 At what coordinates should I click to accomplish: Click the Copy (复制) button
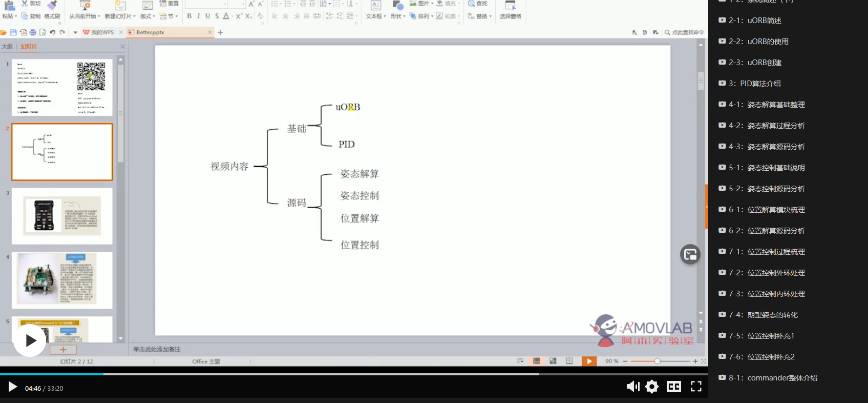pyautogui.click(x=31, y=16)
